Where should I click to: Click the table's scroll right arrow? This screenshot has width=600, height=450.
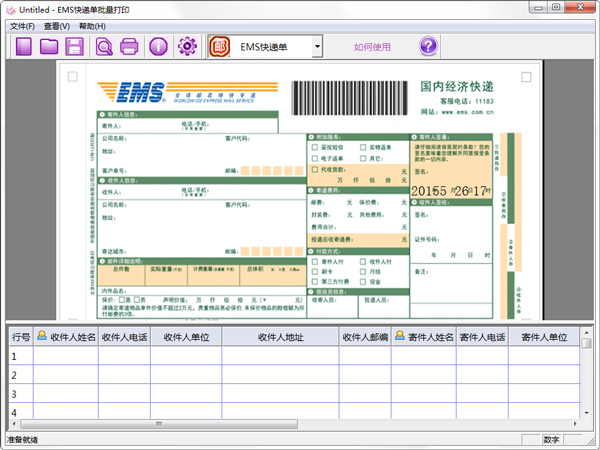pos(575,424)
